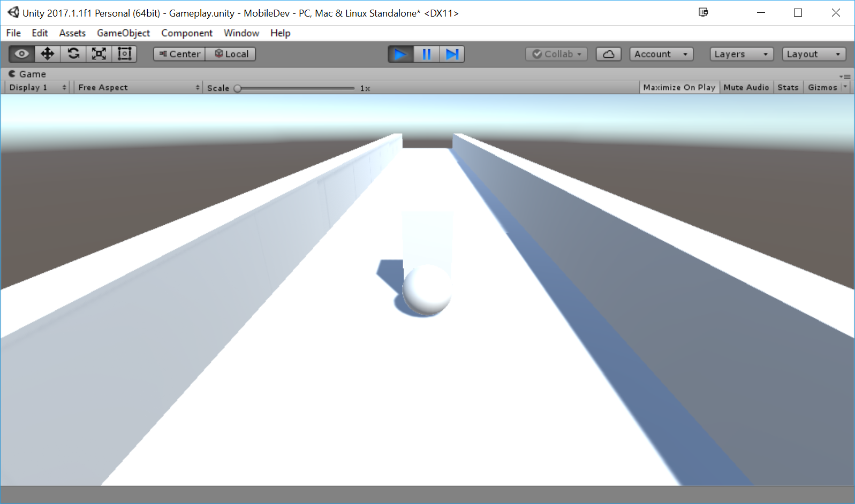Minimize the Unity window

click(x=761, y=13)
